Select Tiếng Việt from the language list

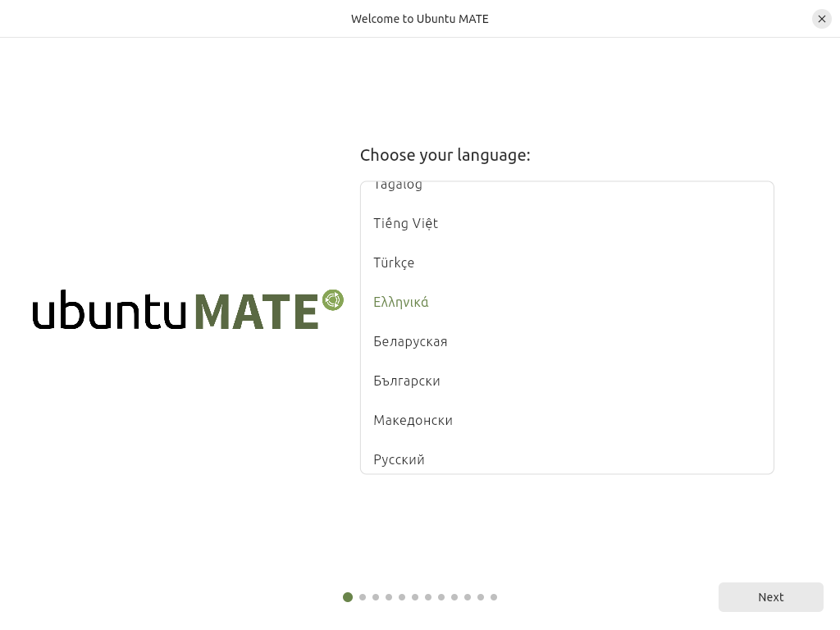(406, 223)
